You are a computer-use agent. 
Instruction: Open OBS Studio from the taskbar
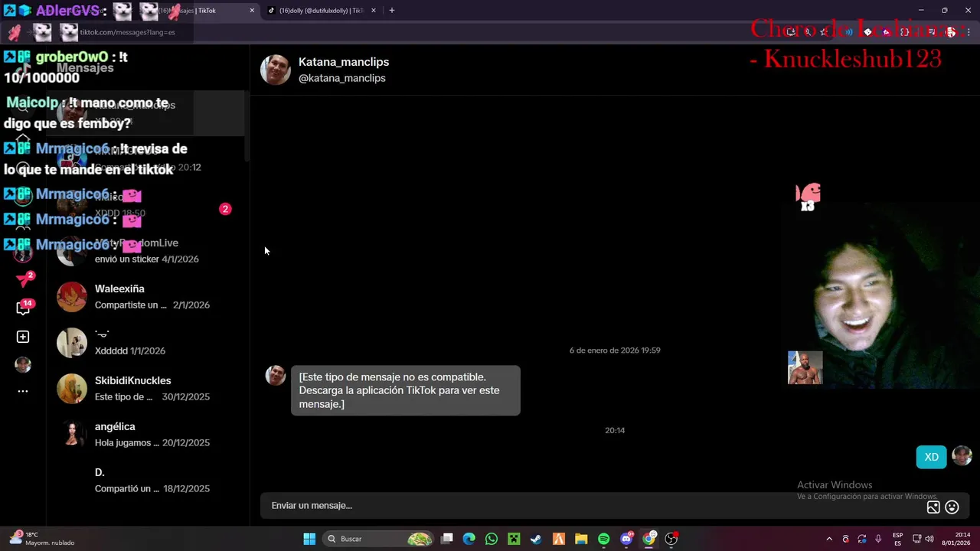coord(671,539)
